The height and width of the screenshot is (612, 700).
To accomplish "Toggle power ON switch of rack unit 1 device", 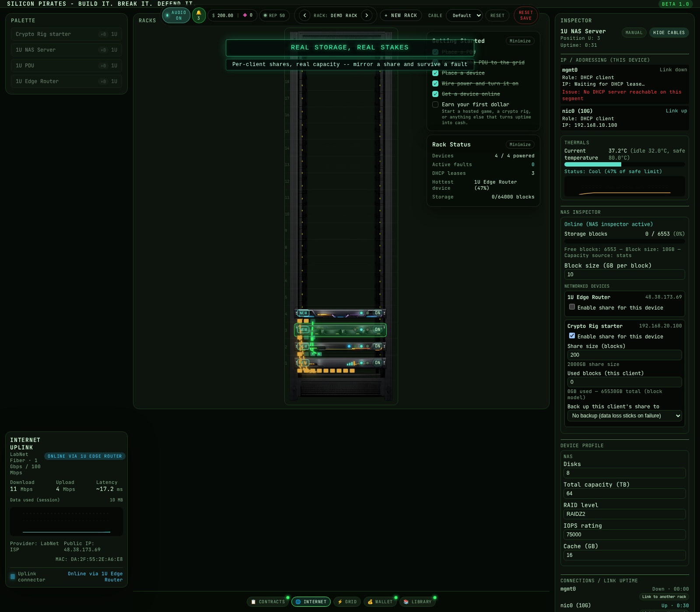I will pos(378,363).
